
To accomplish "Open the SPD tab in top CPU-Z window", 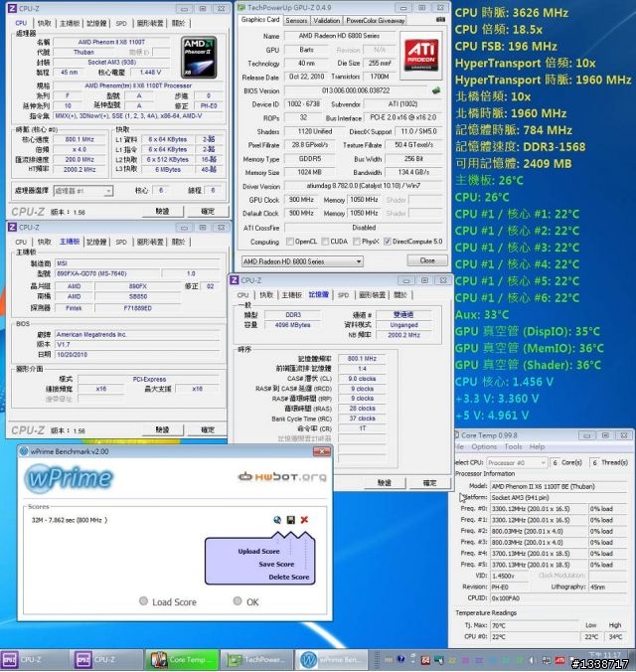I will (121, 23).
